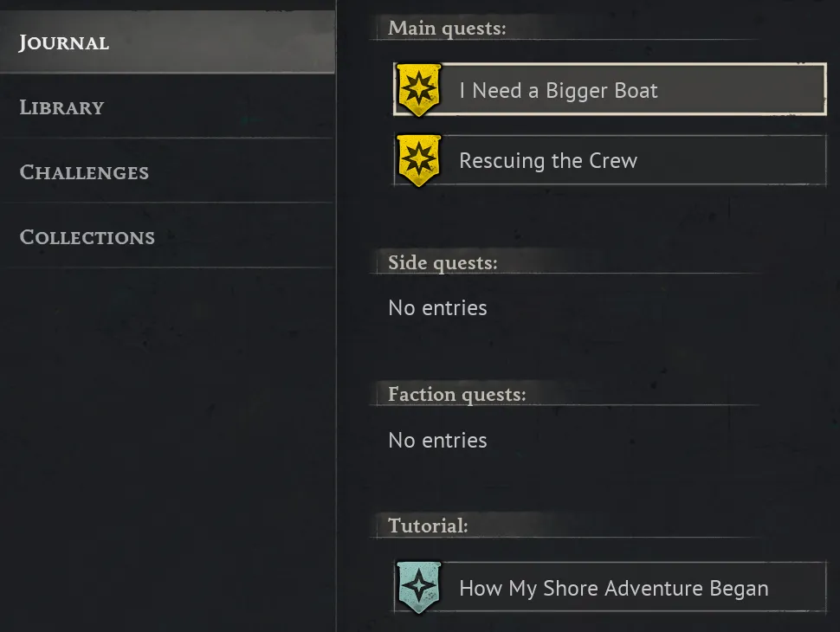This screenshot has height=632, width=840.
Task: Open the Journal tab
Action: pos(64,43)
